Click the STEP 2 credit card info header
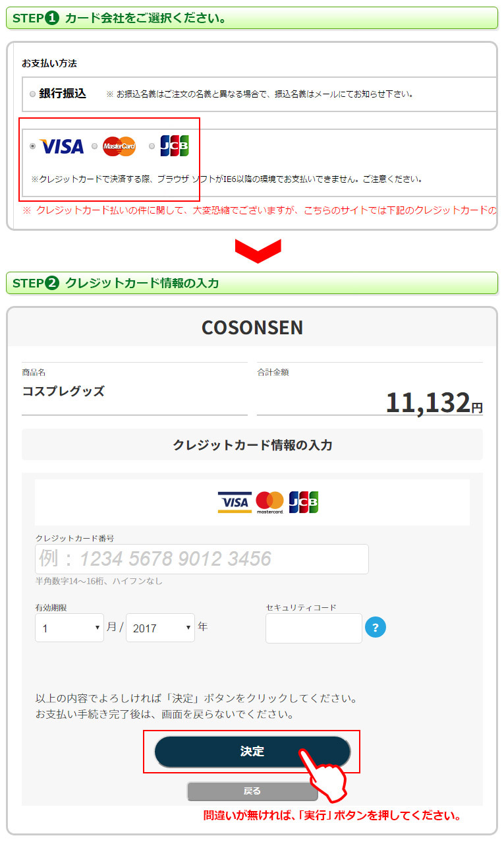Viewport: 504px width, 842px height. 252,283
